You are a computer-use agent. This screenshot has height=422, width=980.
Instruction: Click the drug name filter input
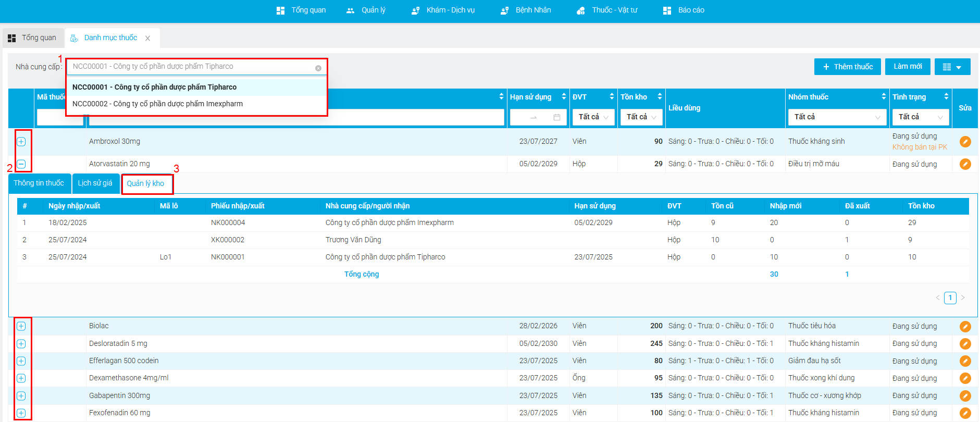(x=296, y=117)
